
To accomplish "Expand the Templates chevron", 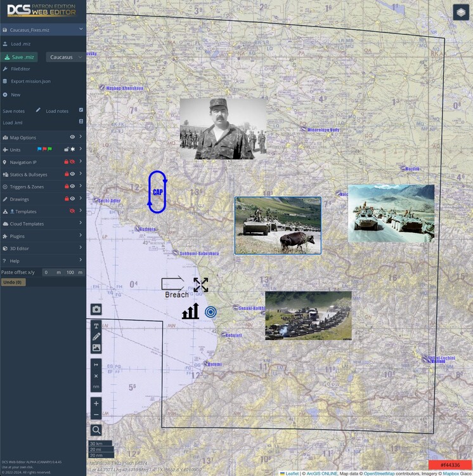I will [x=81, y=210].
